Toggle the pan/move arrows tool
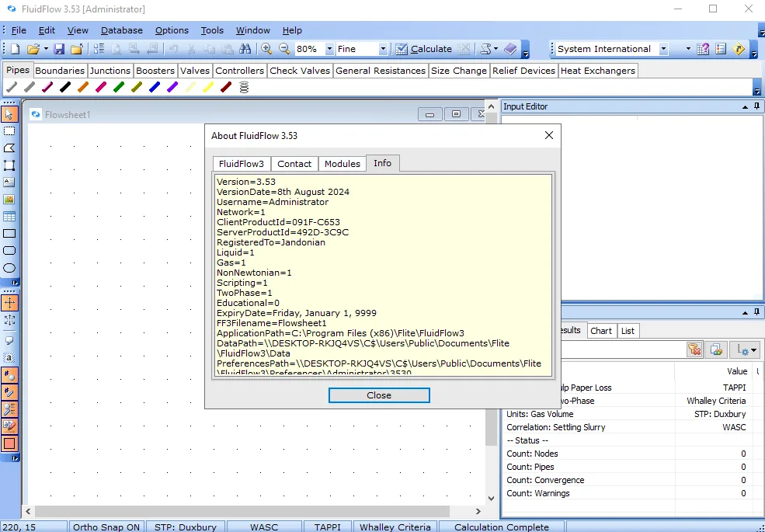The image size is (765, 532). pyautogui.click(x=9, y=303)
